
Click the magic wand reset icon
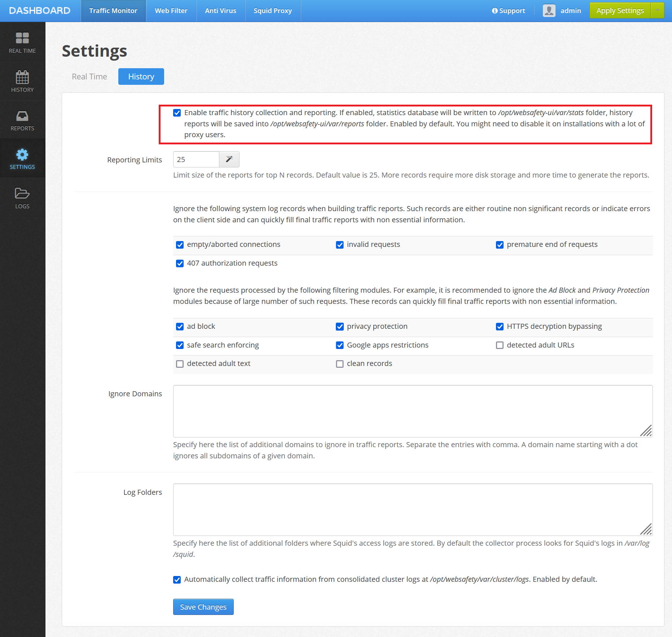(x=229, y=159)
